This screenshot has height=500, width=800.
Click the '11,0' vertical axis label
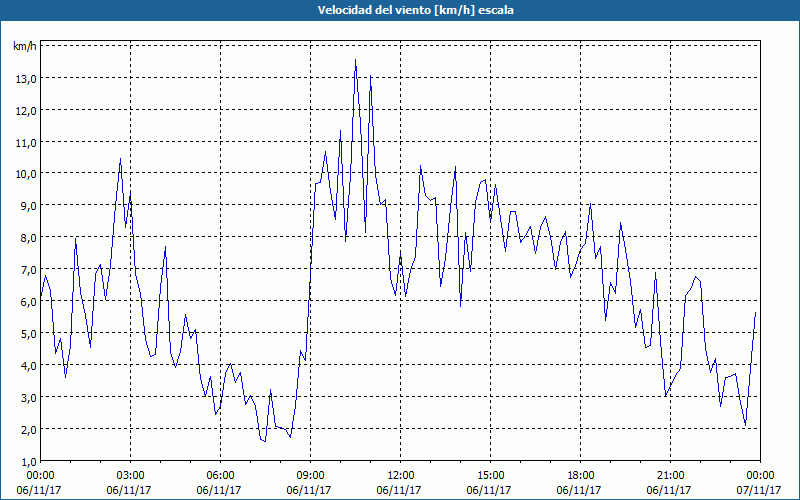pos(26,142)
